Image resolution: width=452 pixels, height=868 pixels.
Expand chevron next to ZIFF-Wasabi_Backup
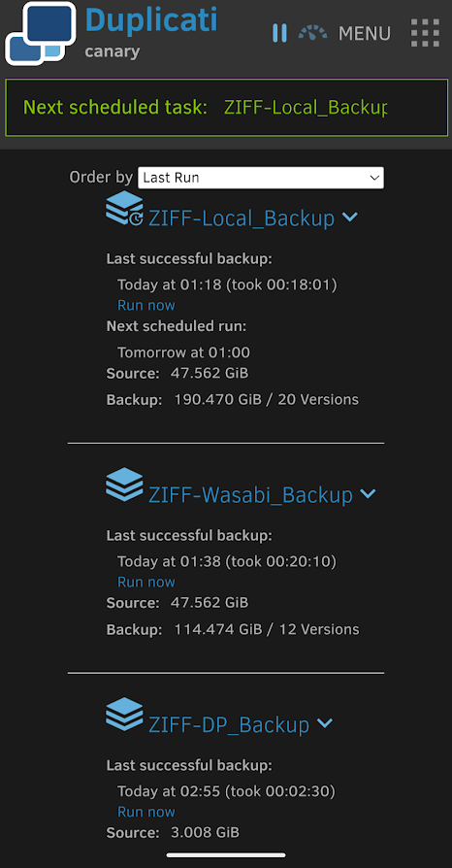[x=368, y=492]
